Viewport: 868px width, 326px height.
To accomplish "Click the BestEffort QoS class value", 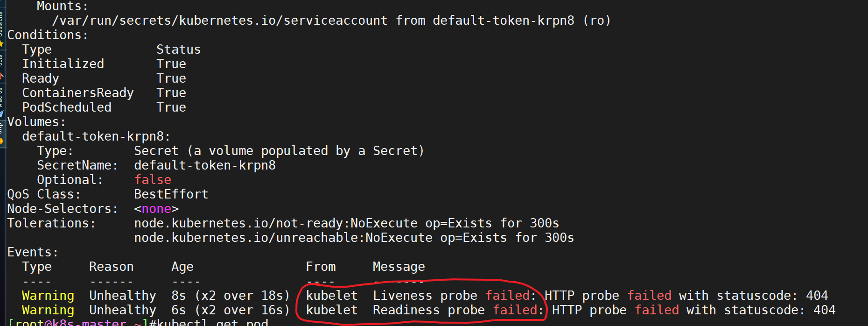I will click(x=171, y=194).
